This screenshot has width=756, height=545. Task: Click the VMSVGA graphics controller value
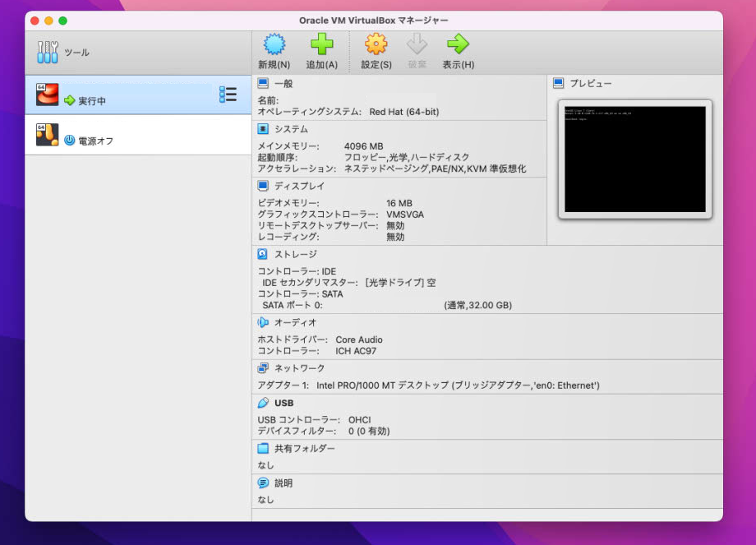click(x=405, y=215)
